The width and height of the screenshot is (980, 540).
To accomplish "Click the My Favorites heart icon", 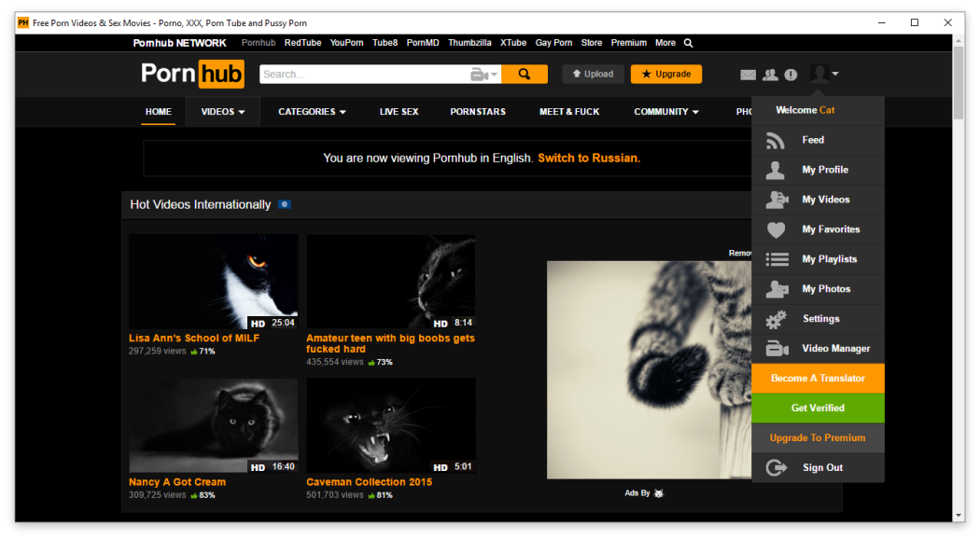I will (776, 229).
